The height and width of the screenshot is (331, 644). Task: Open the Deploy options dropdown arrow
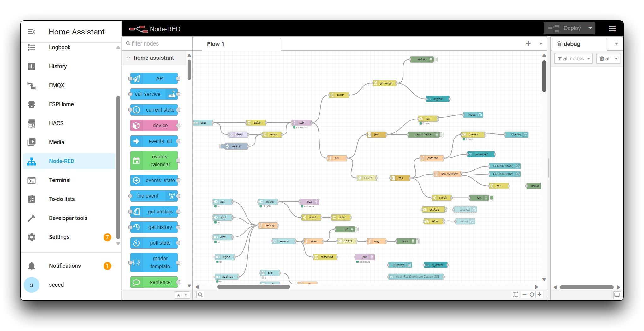point(590,28)
